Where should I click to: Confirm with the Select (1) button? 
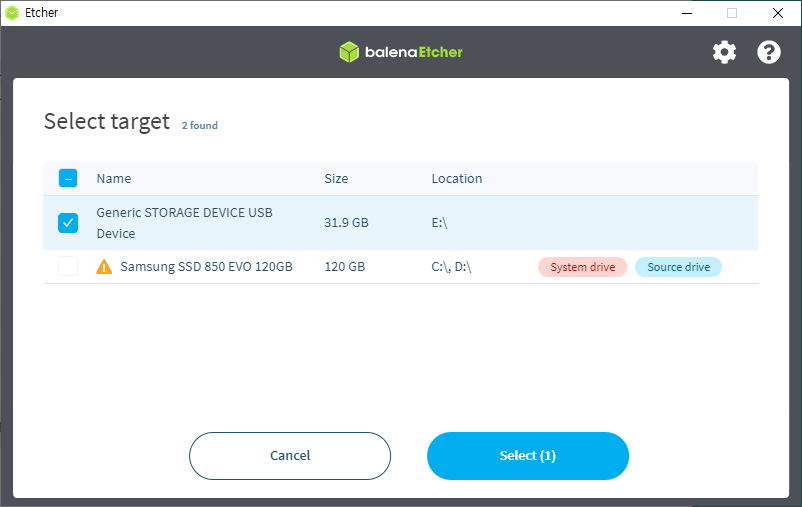[528, 456]
